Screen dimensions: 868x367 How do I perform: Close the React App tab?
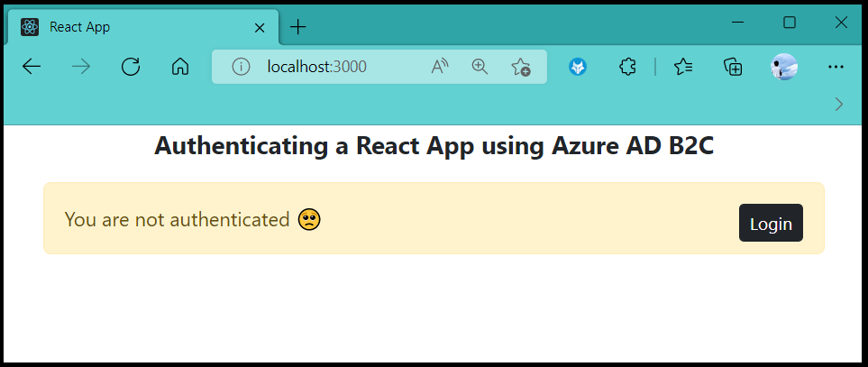[259, 28]
